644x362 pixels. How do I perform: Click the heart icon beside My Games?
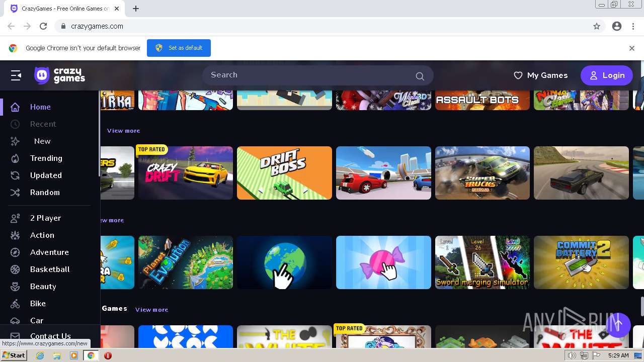pyautogui.click(x=518, y=75)
